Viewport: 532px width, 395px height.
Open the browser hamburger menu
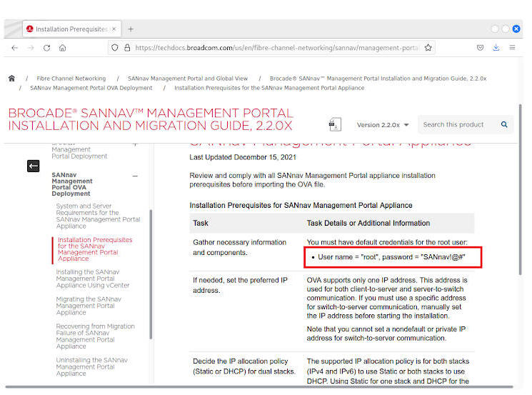coord(512,48)
